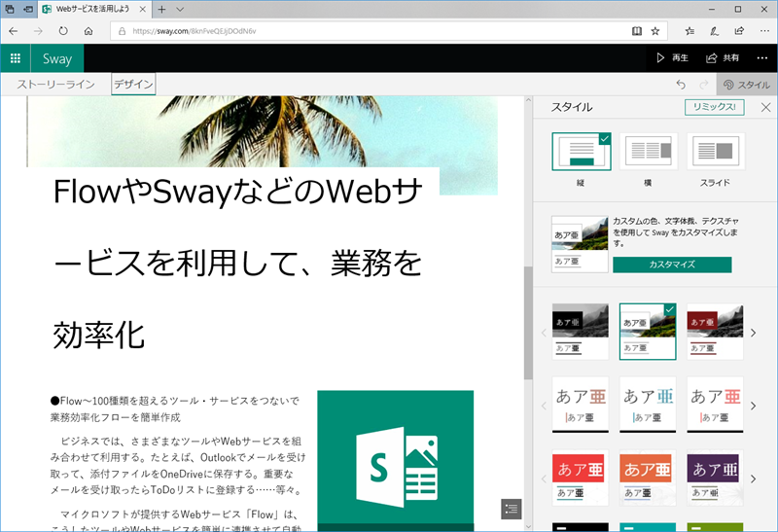Show next styles in colored banner row
778x532 pixels.
[x=753, y=479]
